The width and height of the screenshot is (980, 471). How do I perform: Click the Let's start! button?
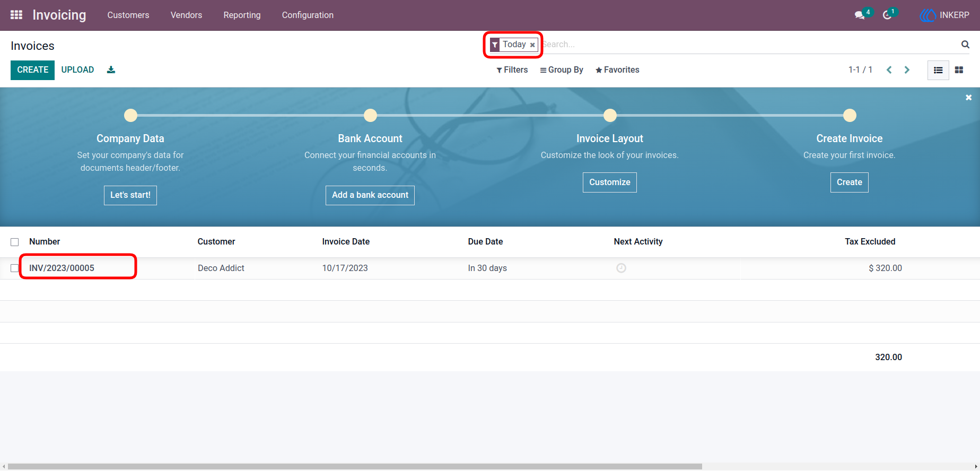point(130,195)
